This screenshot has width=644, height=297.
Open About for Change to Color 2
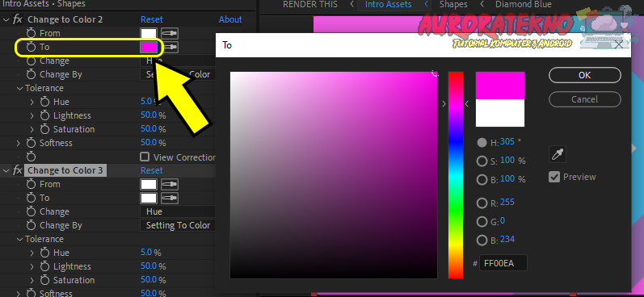(x=230, y=19)
